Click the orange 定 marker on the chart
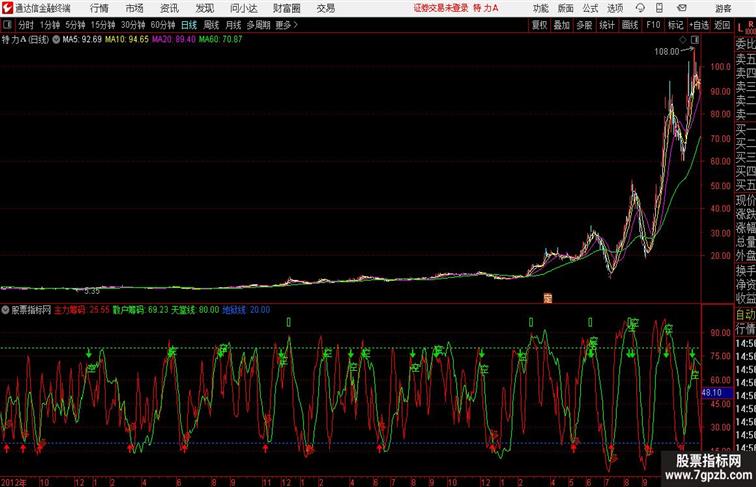The width and height of the screenshot is (756, 487). coord(548,298)
